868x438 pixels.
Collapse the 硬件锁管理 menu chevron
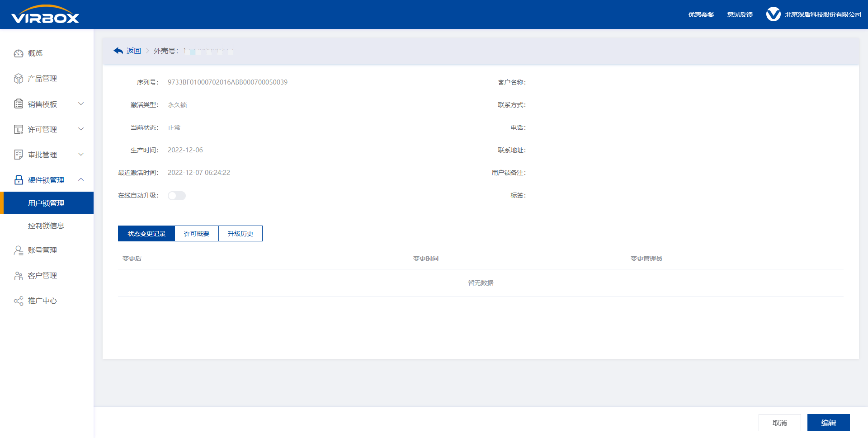pos(81,180)
